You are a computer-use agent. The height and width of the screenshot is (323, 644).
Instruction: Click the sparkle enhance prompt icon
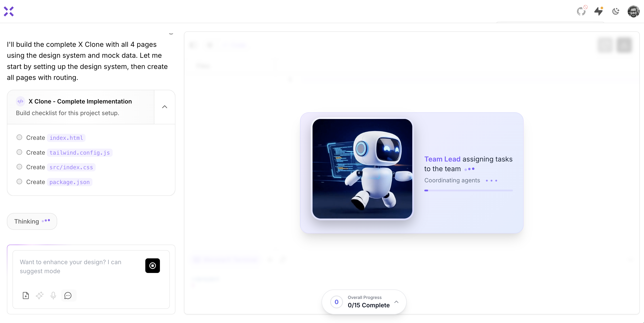pos(40,296)
